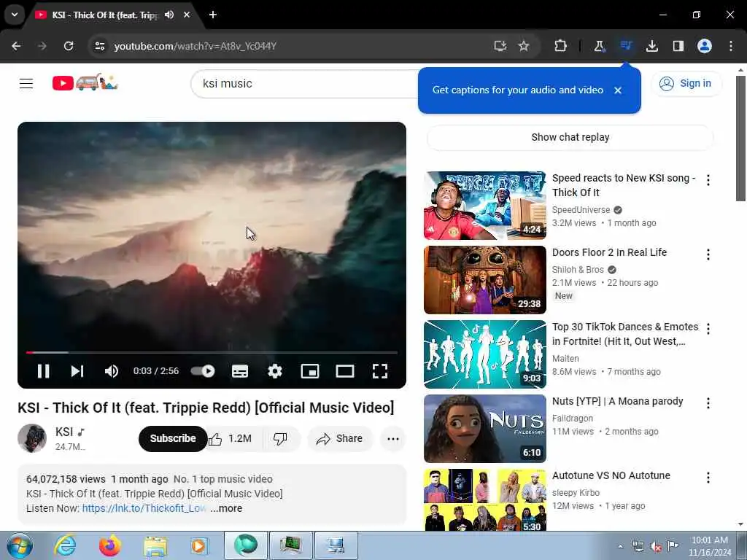Open the player settings gear

point(275,371)
